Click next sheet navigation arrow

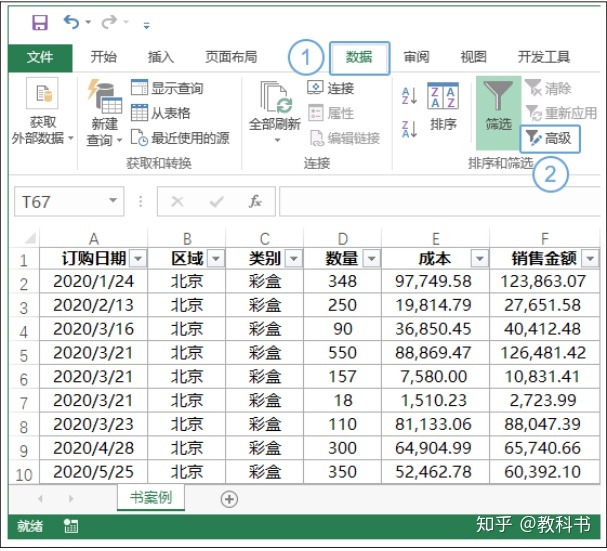pyautogui.click(x=71, y=498)
